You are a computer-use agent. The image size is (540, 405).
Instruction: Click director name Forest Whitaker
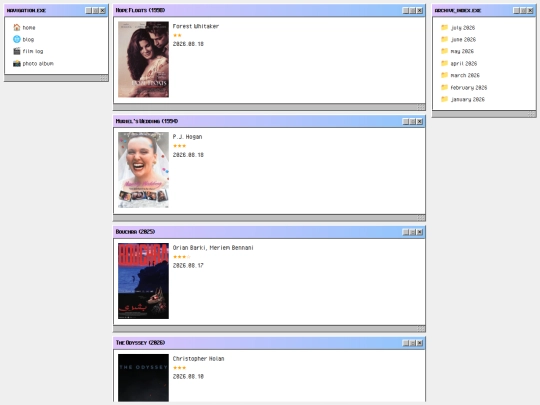point(196,26)
